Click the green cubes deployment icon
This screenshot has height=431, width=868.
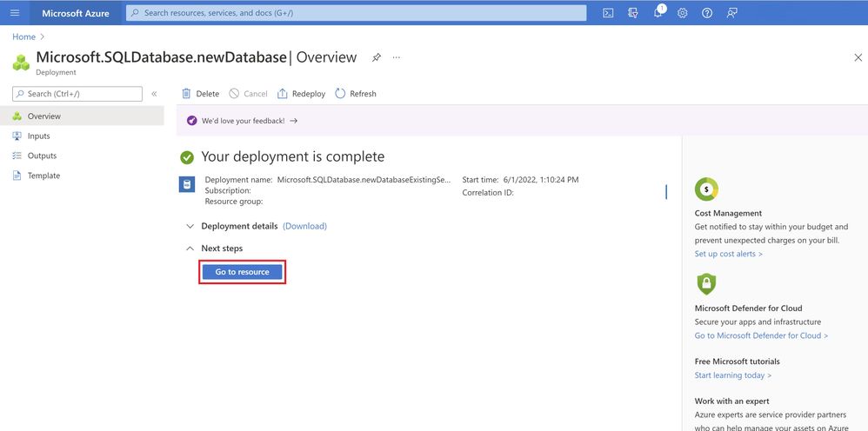[x=21, y=63]
